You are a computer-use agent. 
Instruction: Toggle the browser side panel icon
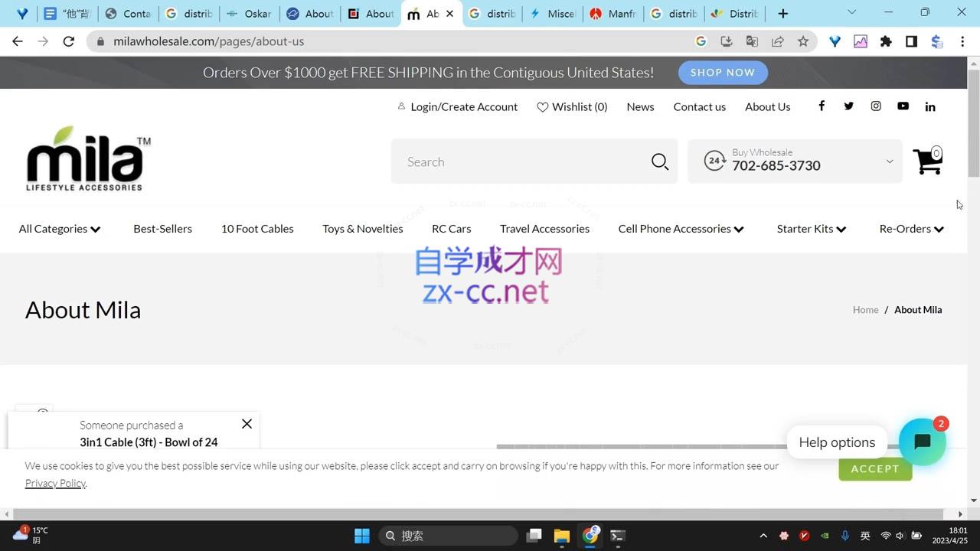tap(911, 41)
